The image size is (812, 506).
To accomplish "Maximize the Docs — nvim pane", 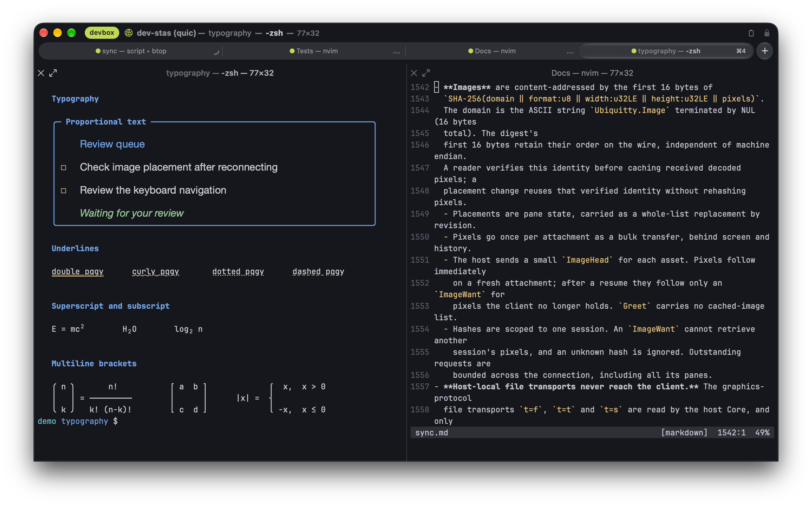I will [426, 73].
